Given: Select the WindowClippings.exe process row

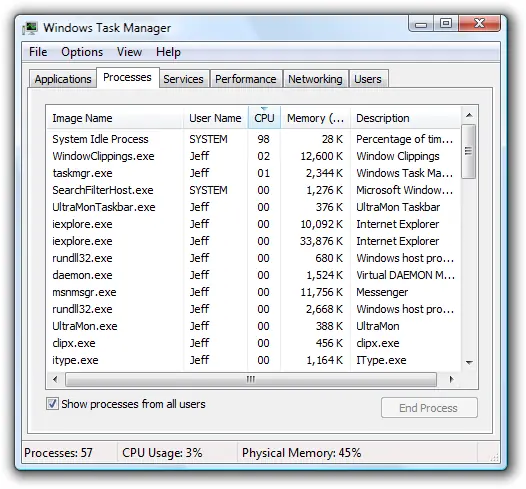Looking at the screenshot, I should (253, 156).
